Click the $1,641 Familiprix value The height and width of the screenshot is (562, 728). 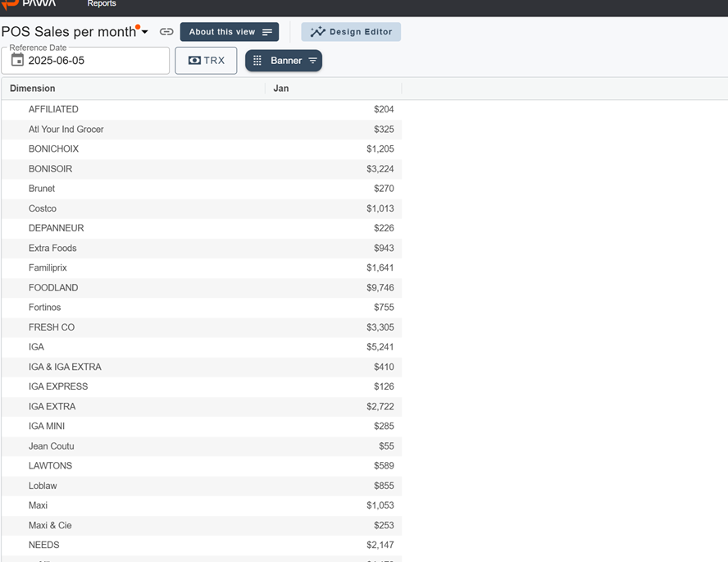click(x=380, y=267)
